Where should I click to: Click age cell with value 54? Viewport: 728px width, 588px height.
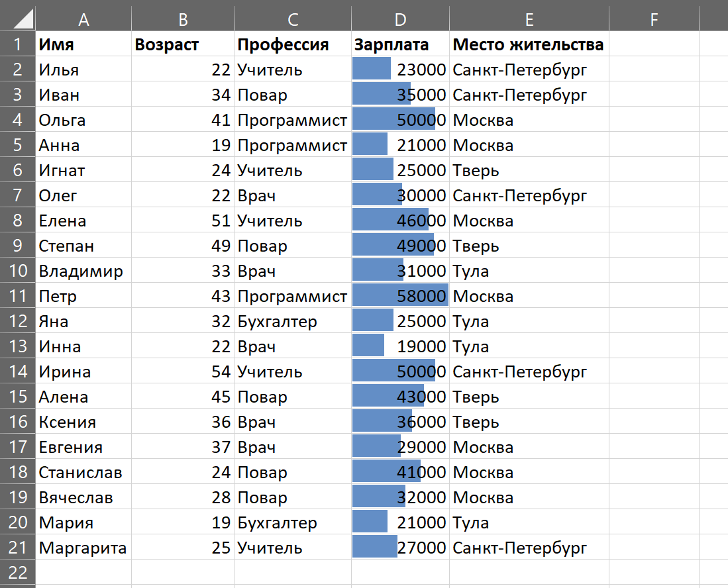pos(183,371)
